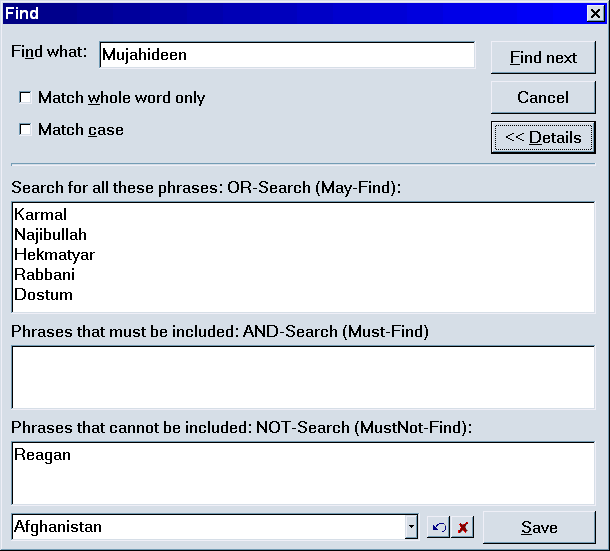Select Karmal in the OR-Search list
The height and width of the screenshot is (551, 610).
pos(40,215)
